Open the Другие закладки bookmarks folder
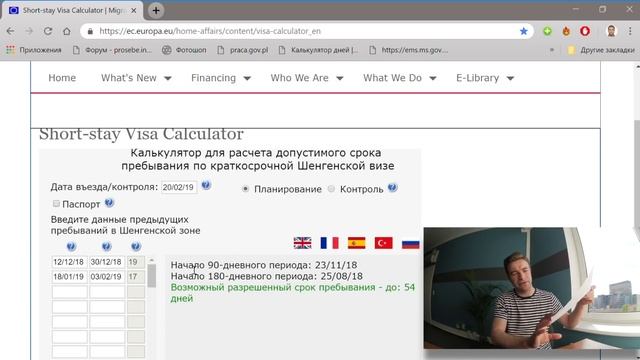 pyautogui.click(x=601, y=50)
